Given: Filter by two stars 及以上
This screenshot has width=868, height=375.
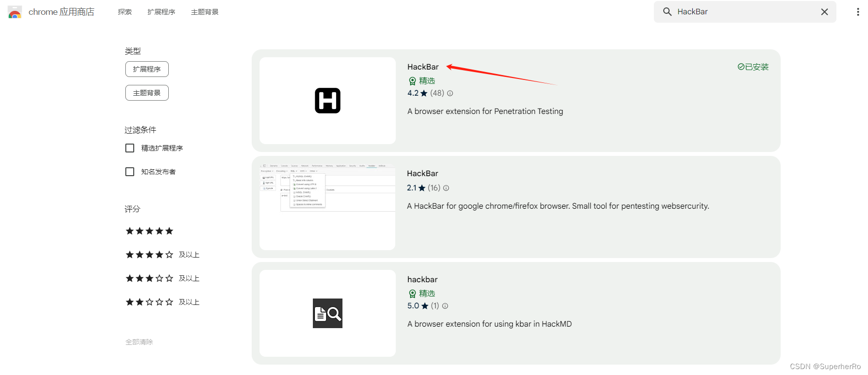Looking at the screenshot, I should click(x=162, y=302).
